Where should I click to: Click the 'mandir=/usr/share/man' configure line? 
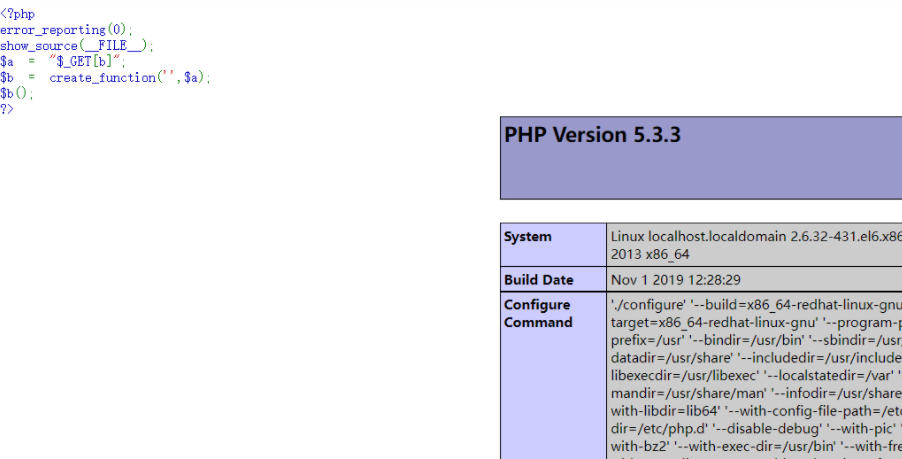coord(756,393)
